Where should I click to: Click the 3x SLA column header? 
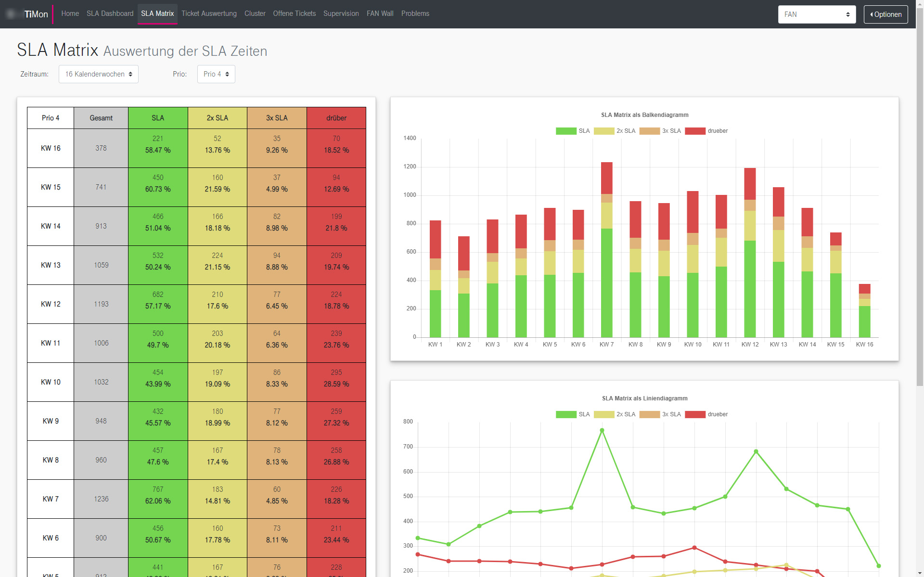click(277, 118)
